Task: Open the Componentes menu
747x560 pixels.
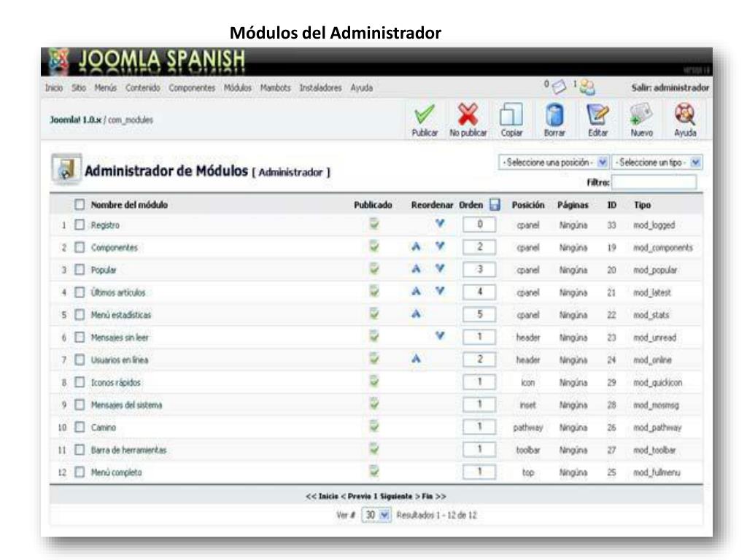Action: 192,87
